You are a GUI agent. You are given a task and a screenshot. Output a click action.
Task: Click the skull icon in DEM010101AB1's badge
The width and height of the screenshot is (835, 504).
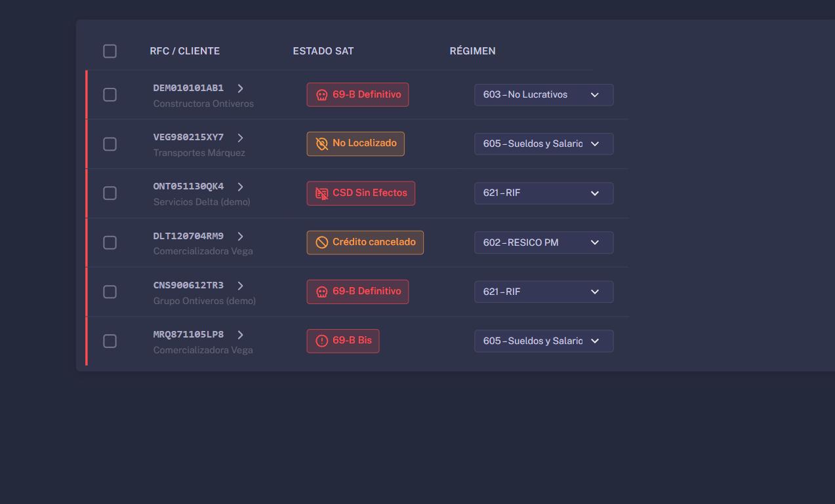[x=321, y=95]
